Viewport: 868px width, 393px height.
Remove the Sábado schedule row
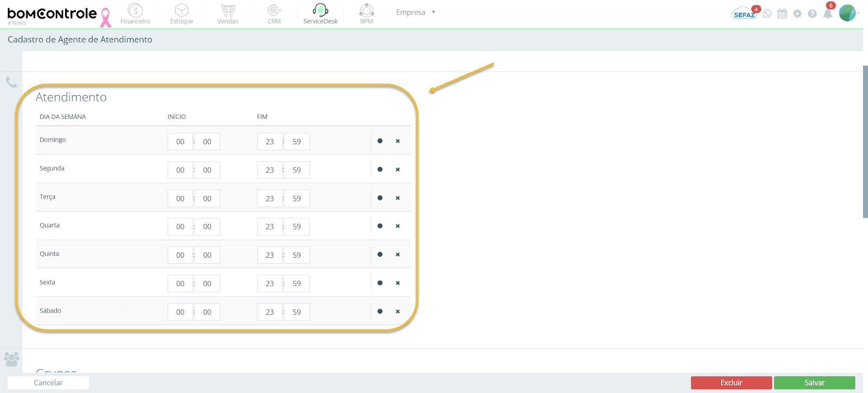click(398, 312)
